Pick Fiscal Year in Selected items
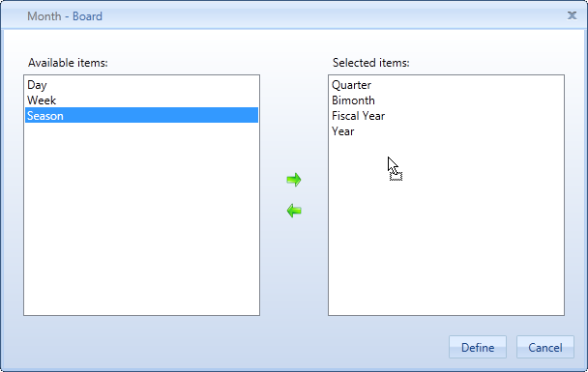The image size is (588, 372). (446, 116)
